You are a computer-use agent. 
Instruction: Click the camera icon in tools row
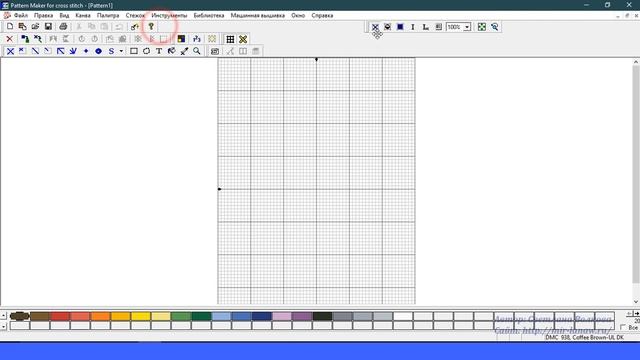(215, 51)
